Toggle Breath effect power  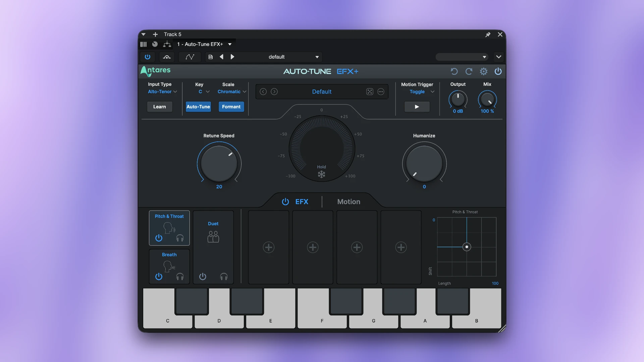click(x=159, y=277)
